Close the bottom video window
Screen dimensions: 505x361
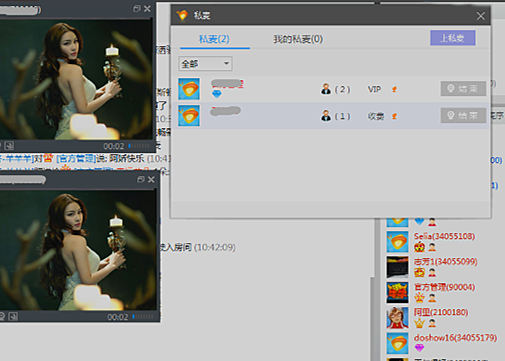[x=151, y=179]
